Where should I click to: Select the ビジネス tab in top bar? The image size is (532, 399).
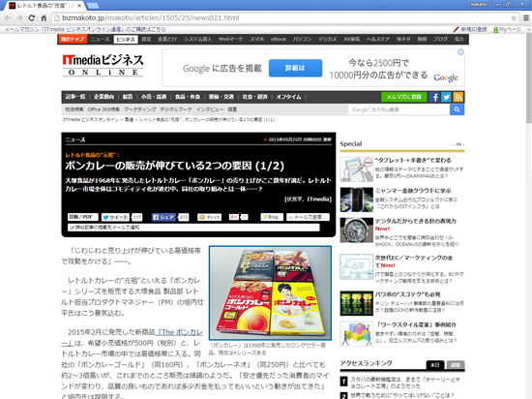(x=126, y=40)
